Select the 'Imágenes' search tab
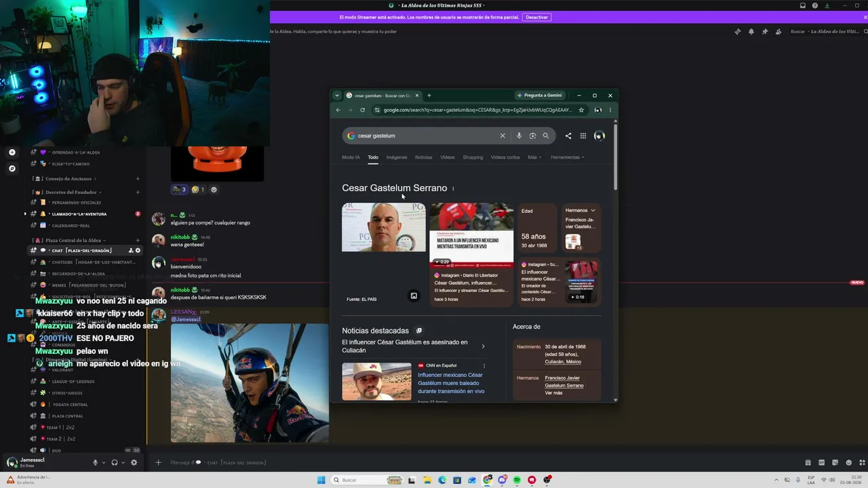 click(x=397, y=157)
